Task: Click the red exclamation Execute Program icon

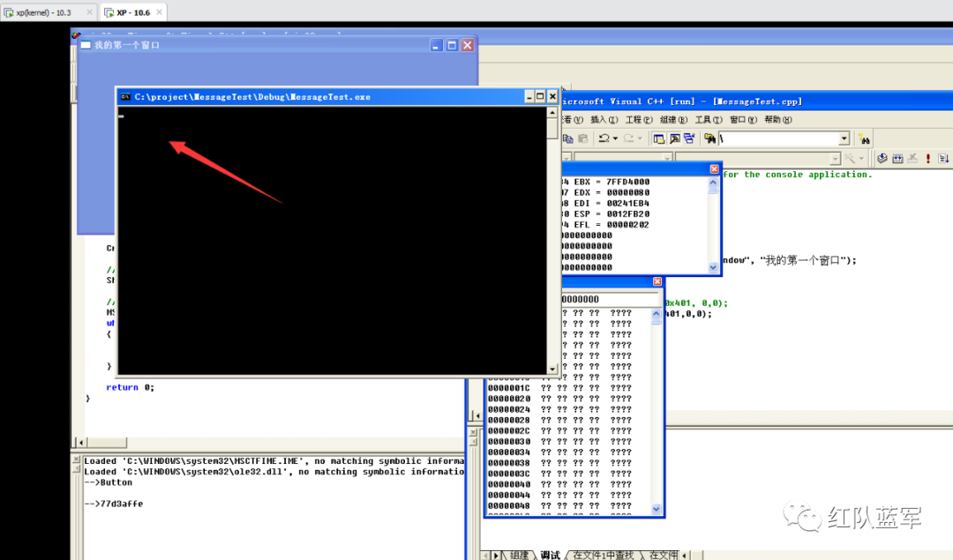Action: pos(928,159)
